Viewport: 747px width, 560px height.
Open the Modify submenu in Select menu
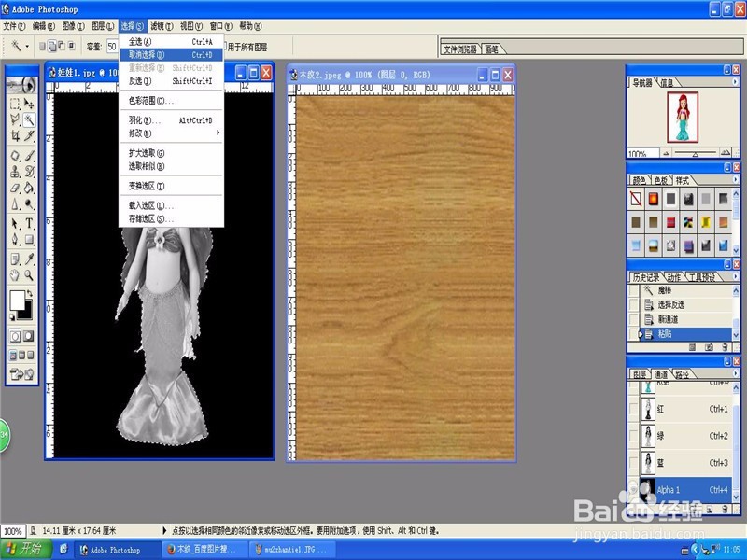click(171, 133)
